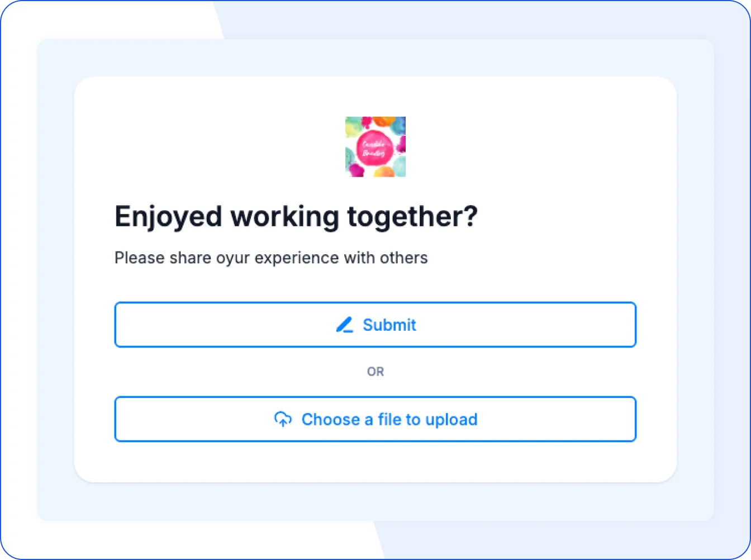Click the pencil icon beside Submit
The width and height of the screenshot is (751, 560).
click(344, 325)
